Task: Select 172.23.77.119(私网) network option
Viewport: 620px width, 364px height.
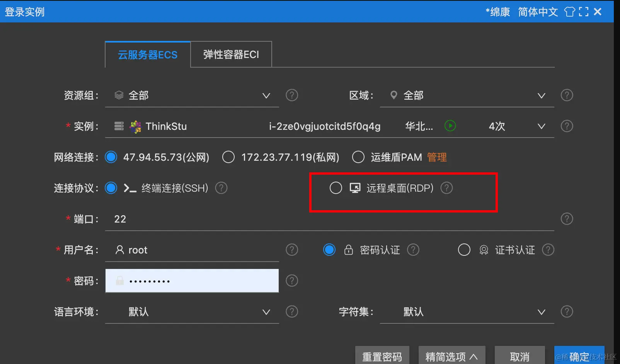Action: click(228, 157)
